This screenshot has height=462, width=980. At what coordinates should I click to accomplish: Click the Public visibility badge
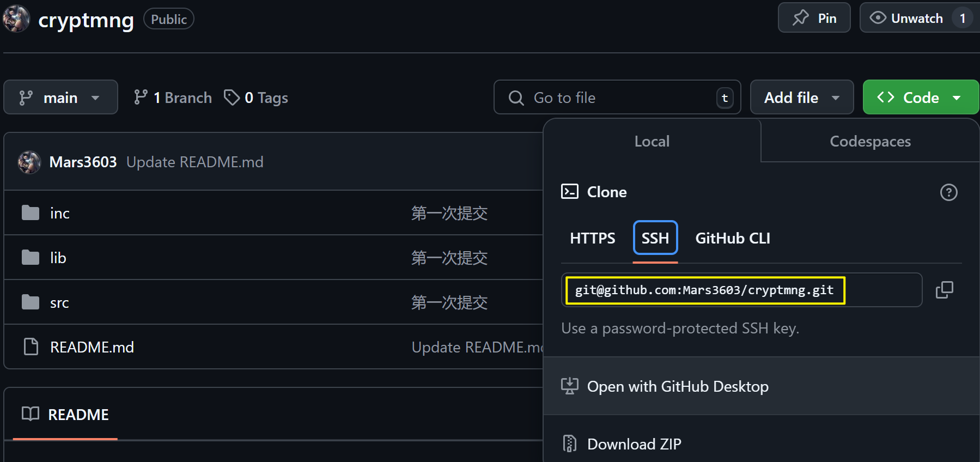coord(169,19)
